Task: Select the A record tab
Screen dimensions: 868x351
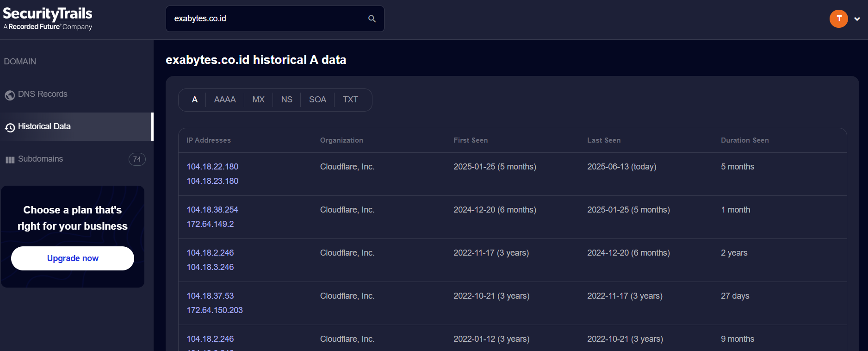Action: point(195,100)
